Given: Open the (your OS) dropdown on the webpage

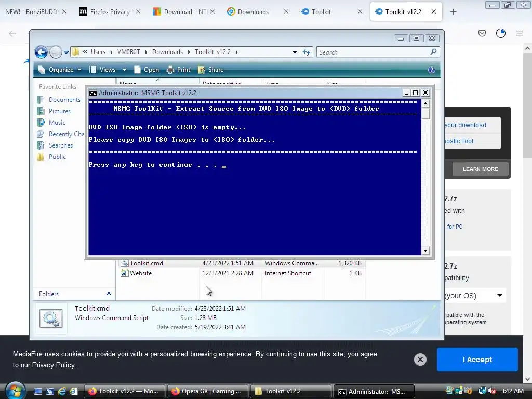Looking at the screenshot, I should coord(474,296).
